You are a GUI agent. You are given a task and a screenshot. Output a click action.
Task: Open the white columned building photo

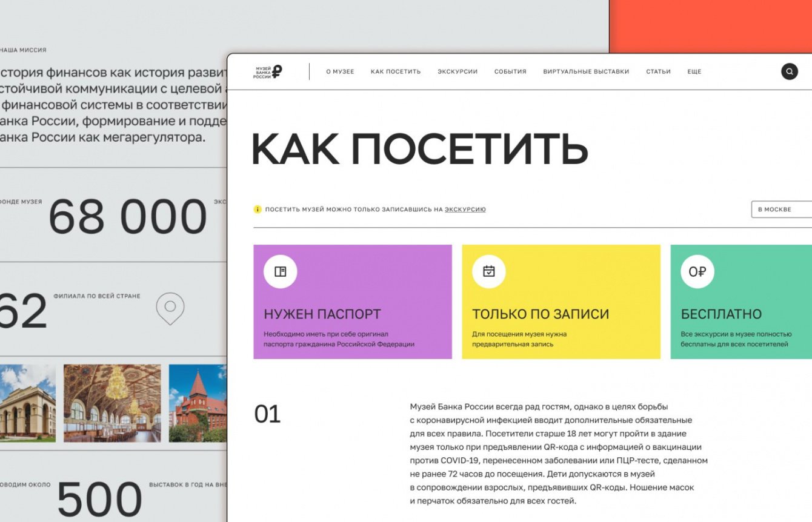click(x=28, y=403)
